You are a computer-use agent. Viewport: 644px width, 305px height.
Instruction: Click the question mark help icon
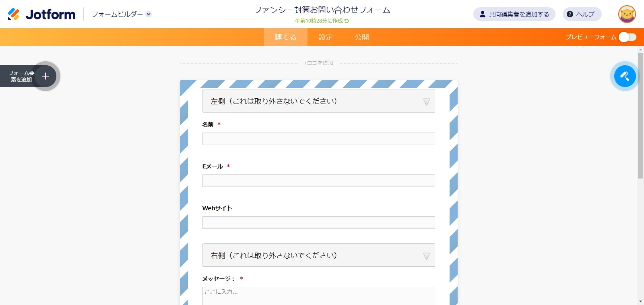[570, 14]
